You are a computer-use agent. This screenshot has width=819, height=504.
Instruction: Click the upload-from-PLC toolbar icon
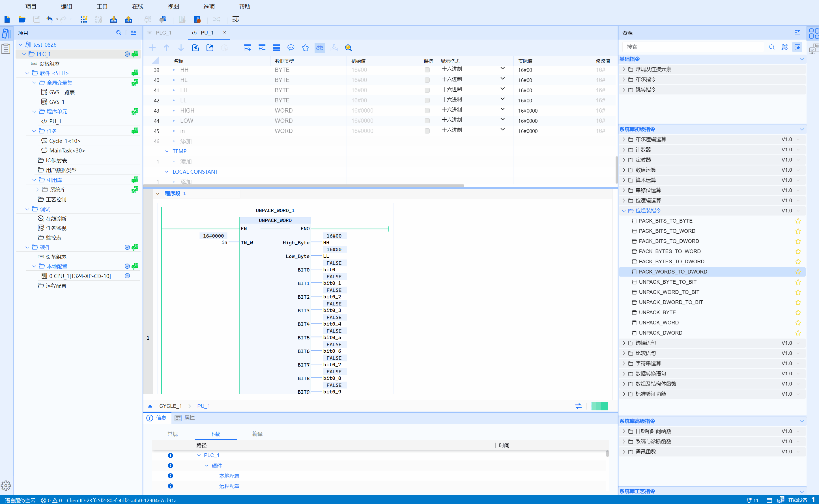(128, 19)
